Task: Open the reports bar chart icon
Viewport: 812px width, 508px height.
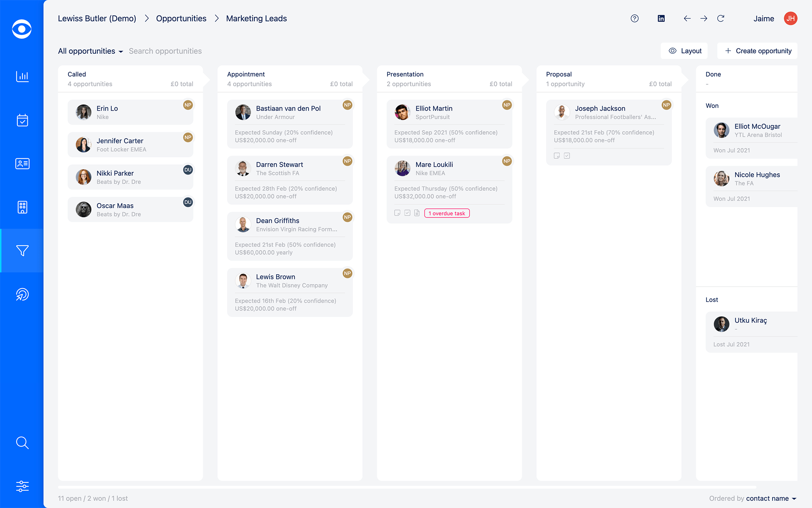Action: 22,77
